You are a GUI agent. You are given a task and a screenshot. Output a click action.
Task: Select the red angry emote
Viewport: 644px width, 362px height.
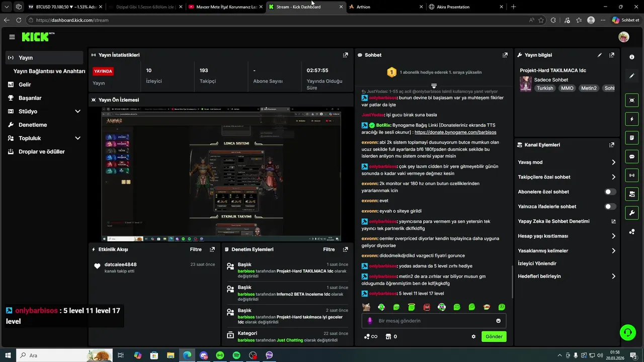(x=427, y=307)
